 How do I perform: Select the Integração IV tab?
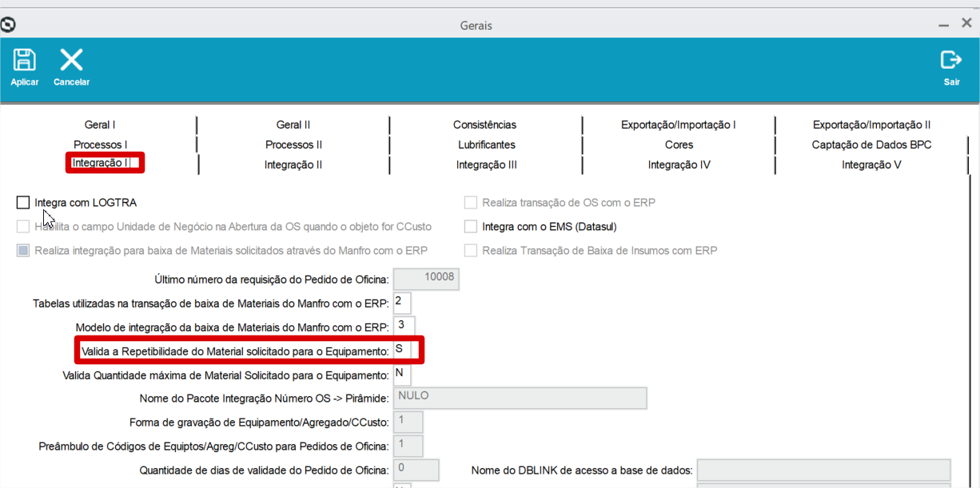[x=679, y=165]
